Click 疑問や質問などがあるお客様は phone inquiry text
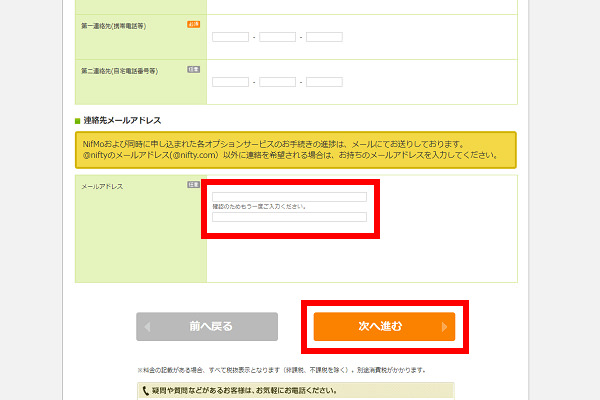The height and width of the screenshot is (400, 600). [x=245, y=390]
